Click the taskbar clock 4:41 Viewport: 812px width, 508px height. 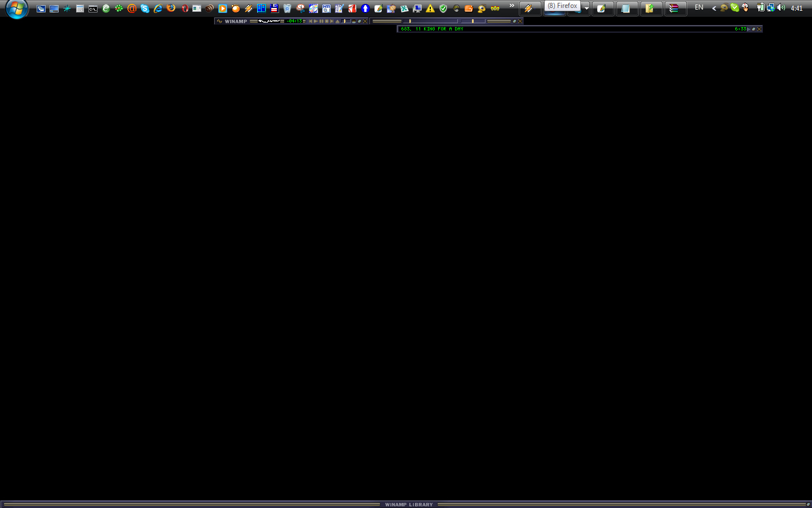click(797, 8)
